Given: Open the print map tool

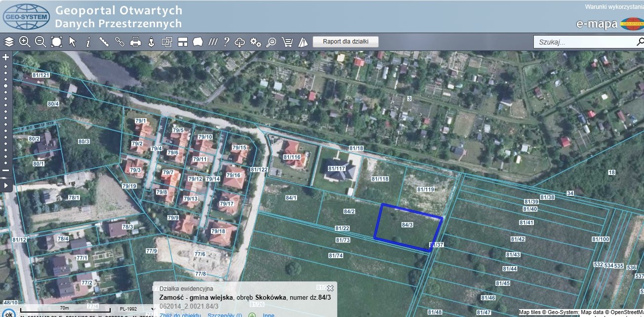Looking at the screenshot, I should 135,42.
